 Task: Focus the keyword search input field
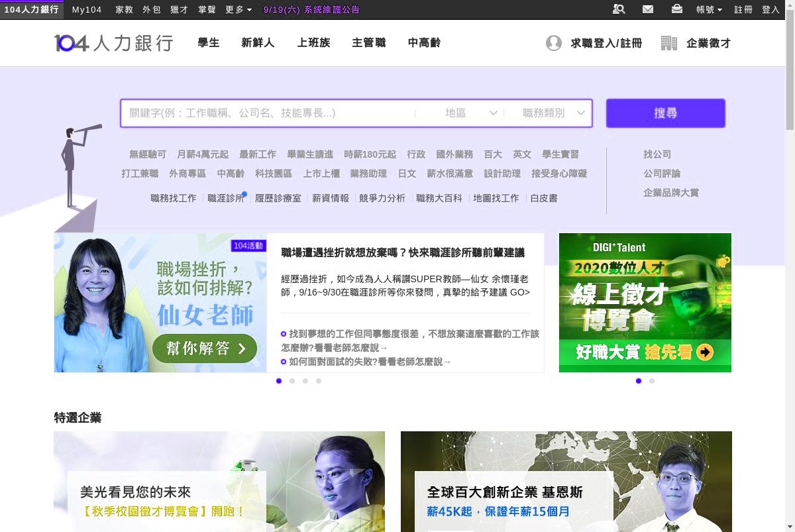click(x=268, y=113)
